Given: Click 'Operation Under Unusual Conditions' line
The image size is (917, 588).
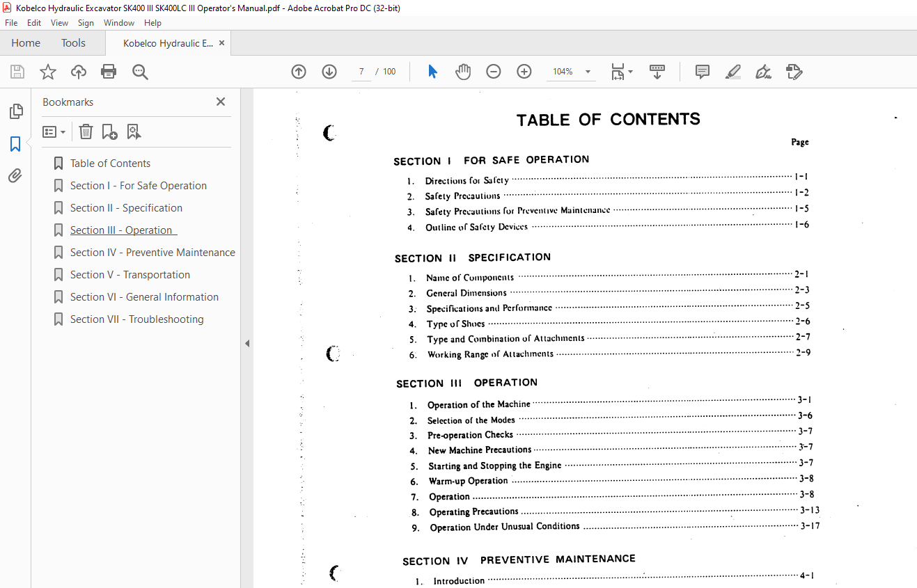Looking at the screenshot, I should point(505,527).
